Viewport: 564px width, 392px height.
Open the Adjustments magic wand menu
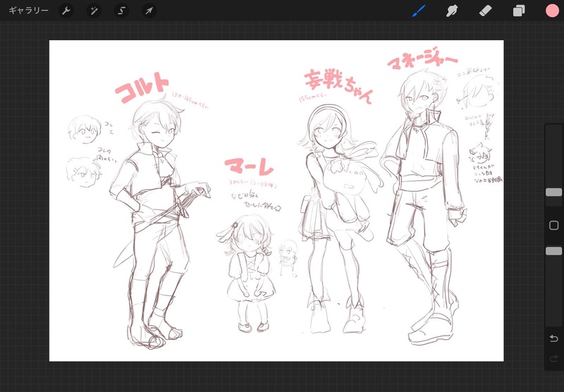[x=94, y=11]
